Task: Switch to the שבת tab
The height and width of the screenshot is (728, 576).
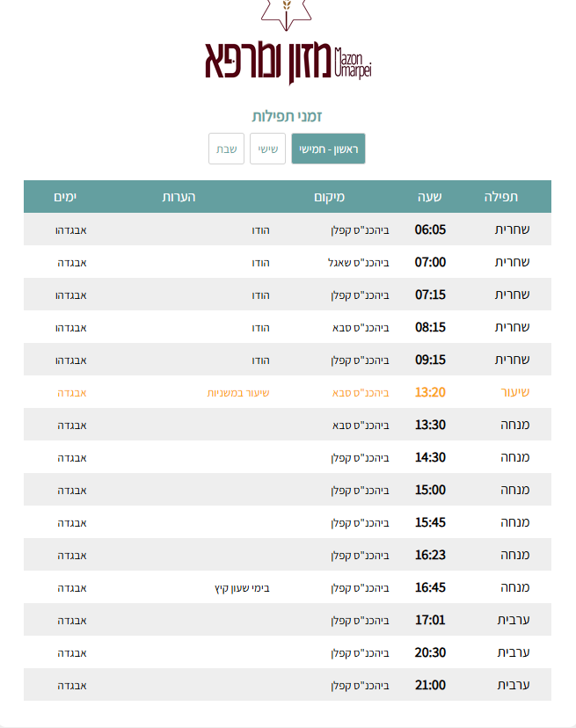Action: pyautogui.click(x=226, y=149)
